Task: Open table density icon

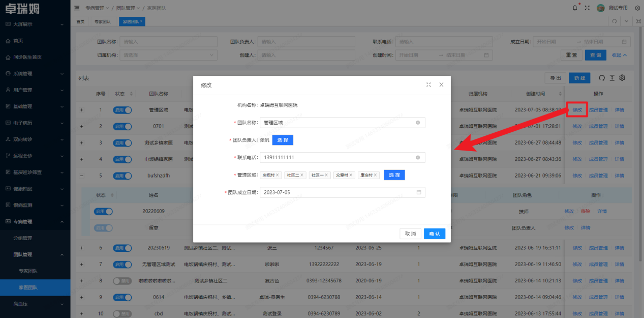Action: [x=612, y=78]
